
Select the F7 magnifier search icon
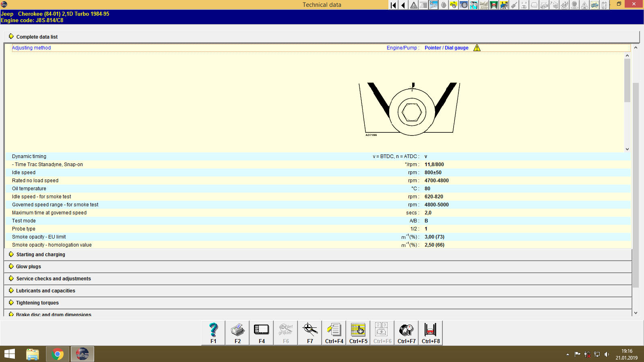click(x=310, y=333)
